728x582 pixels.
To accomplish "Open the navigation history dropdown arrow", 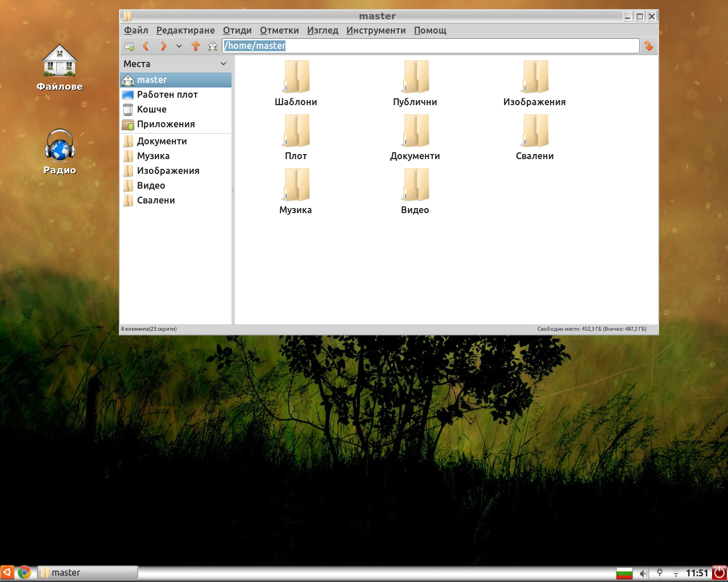I will coord(179,46).
